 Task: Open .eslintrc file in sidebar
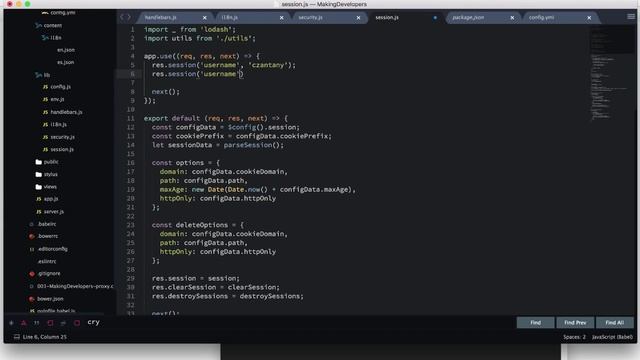point(47,261)
